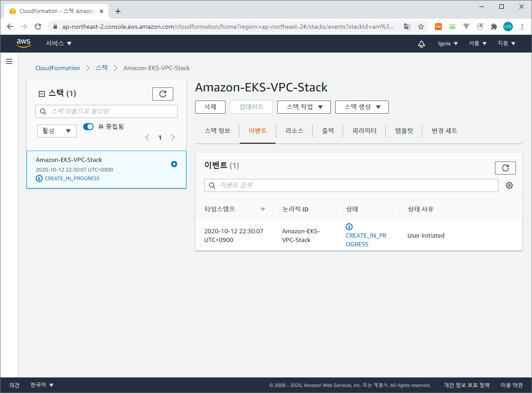Click the 업데이트 update button
The width and height of the screenshot is (532, 393).
(252, 107)
